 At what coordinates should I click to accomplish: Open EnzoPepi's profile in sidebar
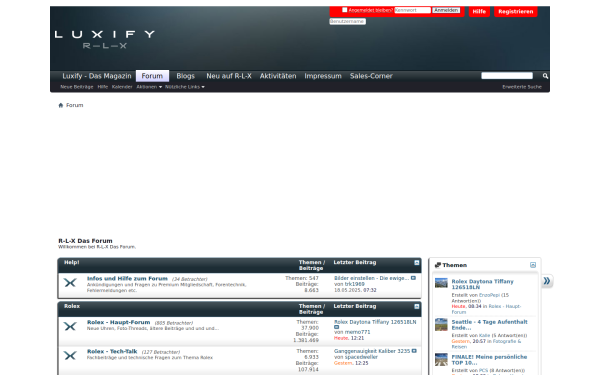489,295
